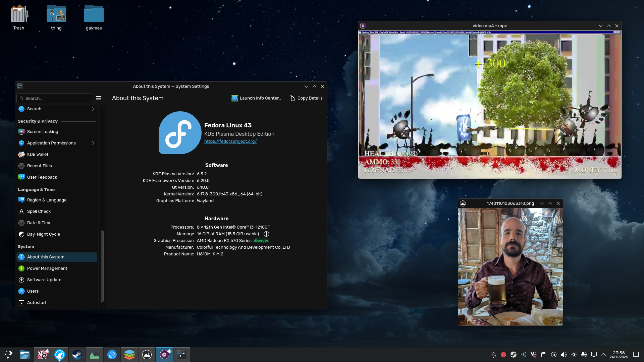Toggle Do Not Disturb notifications bell
The width and height of the screenshot is (644, 362).
coord(493,355)
